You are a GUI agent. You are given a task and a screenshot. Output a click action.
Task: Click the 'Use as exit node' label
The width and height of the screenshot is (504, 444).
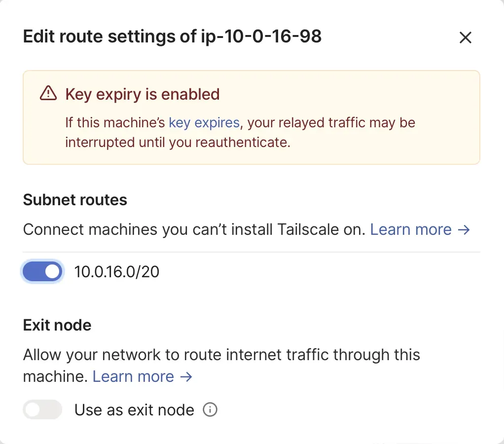134,409
